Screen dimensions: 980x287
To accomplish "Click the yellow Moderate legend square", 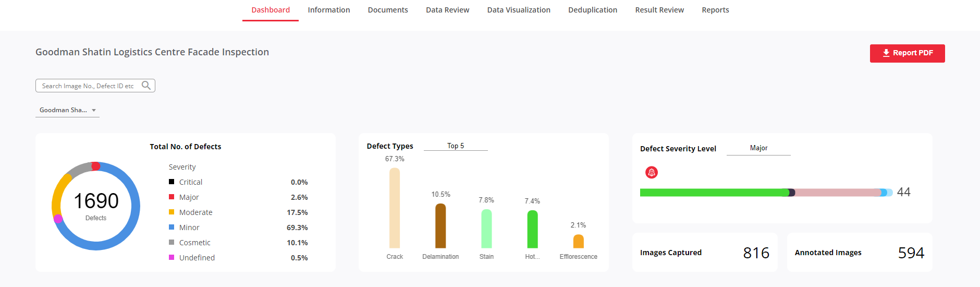I will pyautogui.click(x=171, y=212).
